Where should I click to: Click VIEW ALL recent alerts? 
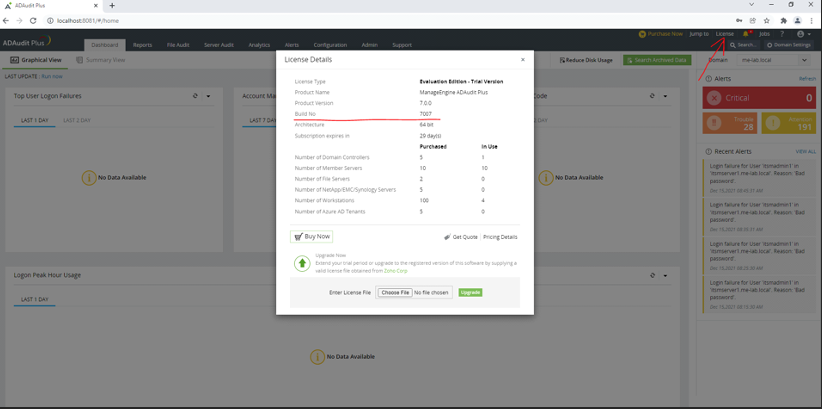pos(806,151)
